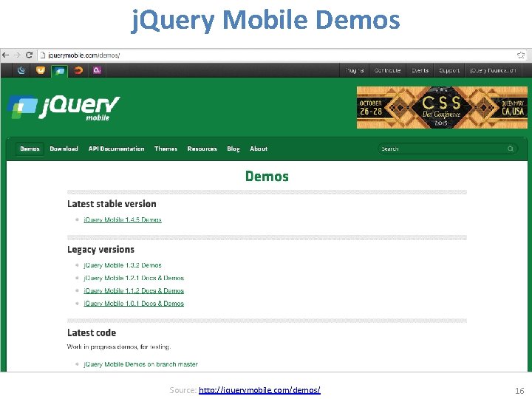Open jQuery Mobile 1.2.1 Docs & Demos
This screenshot has height=399, width=532.
coord(134,278)
